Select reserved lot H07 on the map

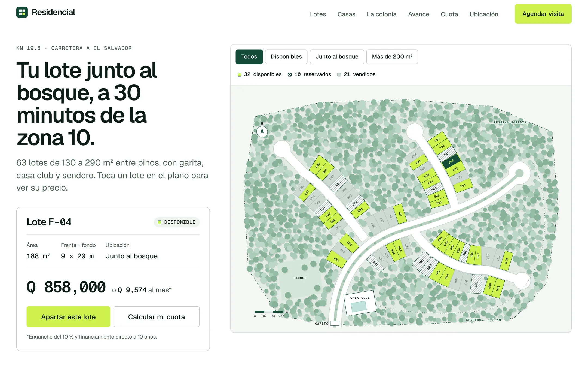(476, 284)
